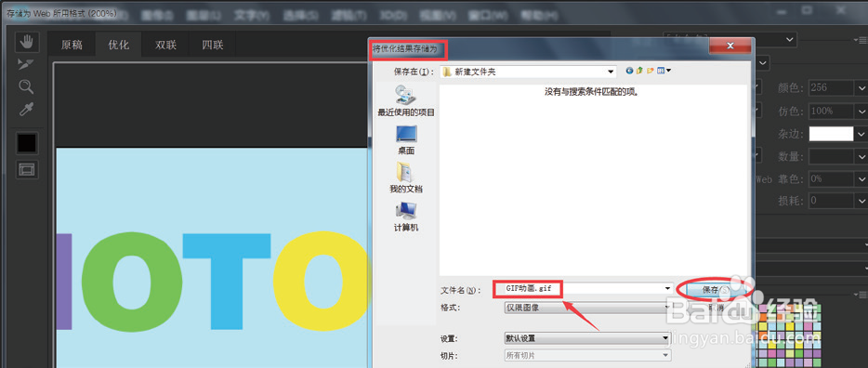The height and width of the screenshot is (368, 868).
Task: Expand the 文件名 history dropdown arrow
Action: (668, 289)
